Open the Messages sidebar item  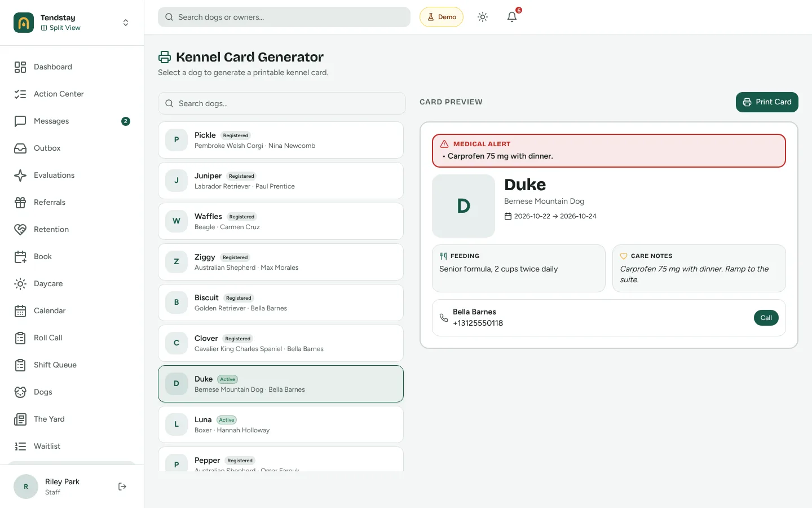pos(72,121)
